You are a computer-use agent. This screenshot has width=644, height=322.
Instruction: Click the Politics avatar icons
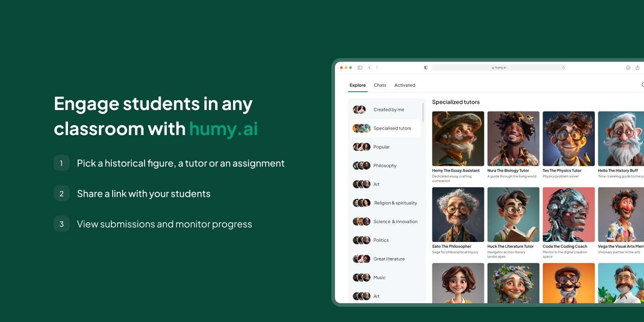[x=362, y=240]
